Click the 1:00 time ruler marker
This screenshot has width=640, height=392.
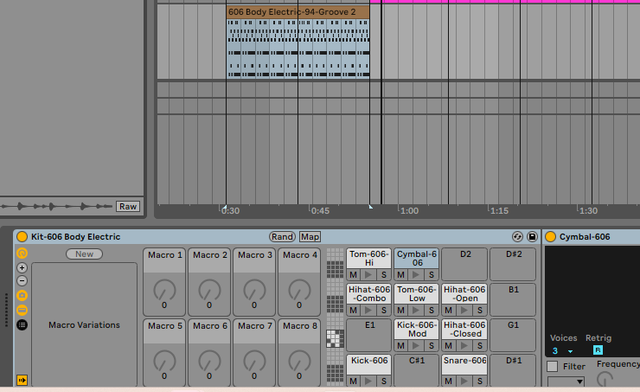(x=409, y=211)
